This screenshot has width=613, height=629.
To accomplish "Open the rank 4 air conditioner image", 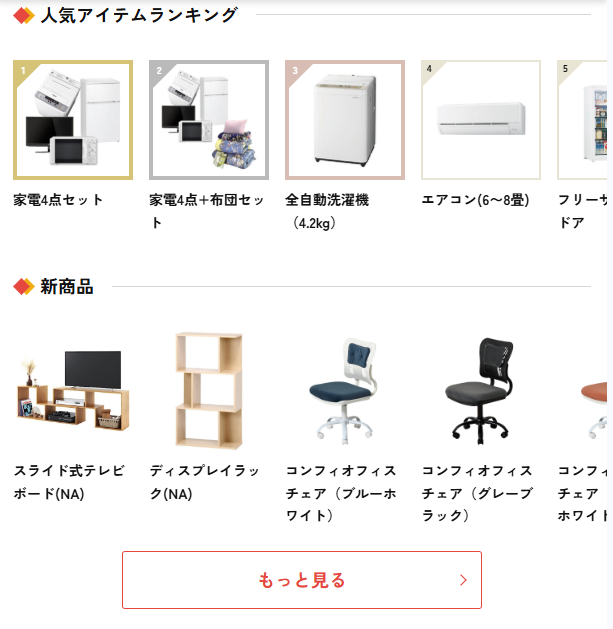I will 481,120.
